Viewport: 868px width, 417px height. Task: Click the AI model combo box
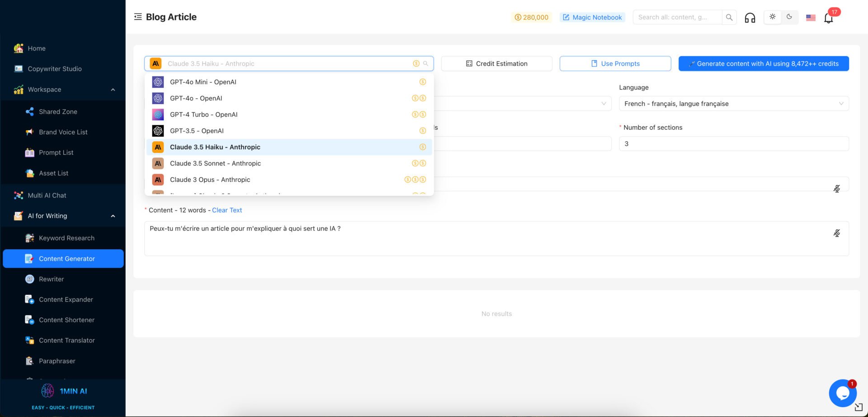(289, 64)
